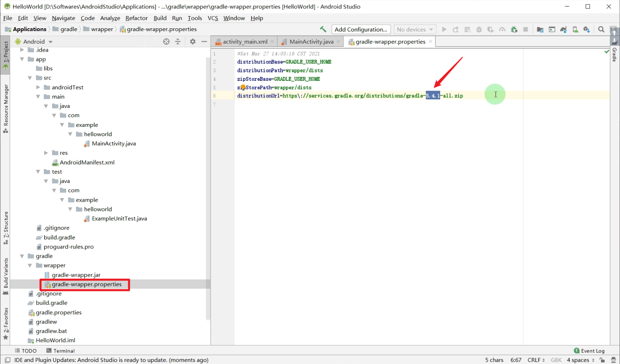
Task: Click the Sync Project with Gradle Files icon
Action: [x=563, y=29]
